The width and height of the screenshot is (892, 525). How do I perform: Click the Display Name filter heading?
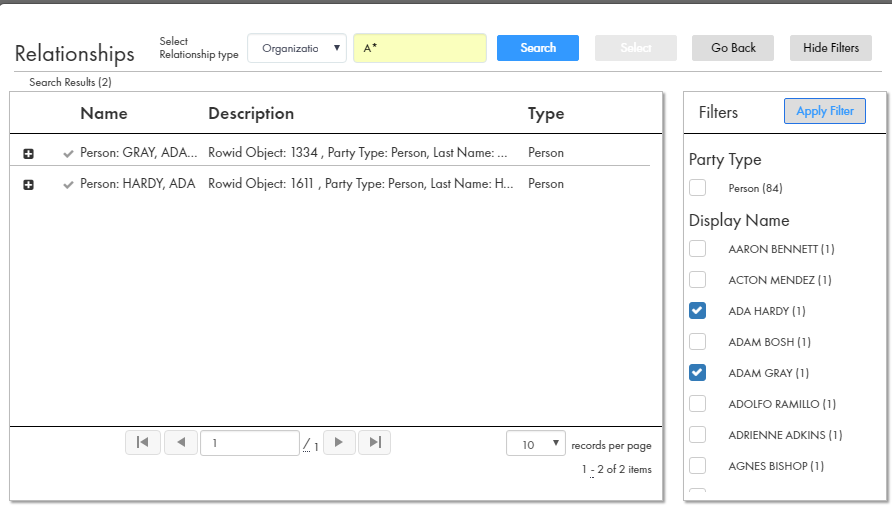pos(739,221)
